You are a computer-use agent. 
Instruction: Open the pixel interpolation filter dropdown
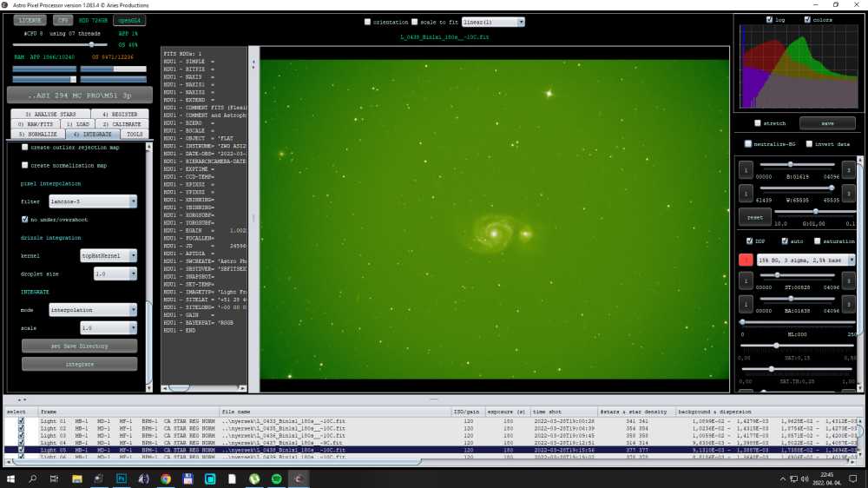click(x=93, y=201)
